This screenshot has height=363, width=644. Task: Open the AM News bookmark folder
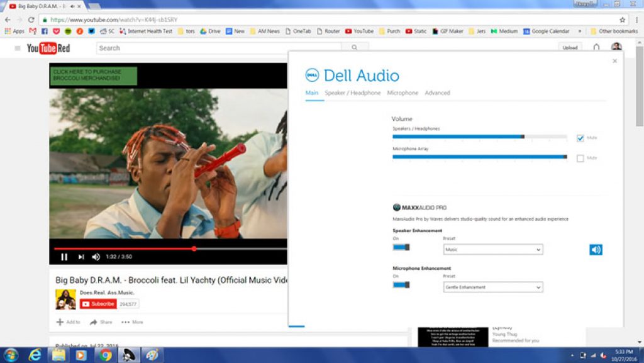(265, 31)
